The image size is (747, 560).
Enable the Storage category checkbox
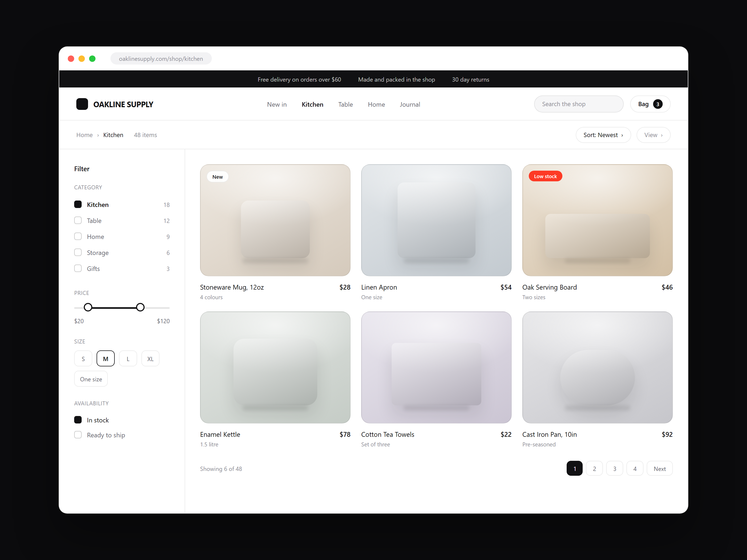78,253
